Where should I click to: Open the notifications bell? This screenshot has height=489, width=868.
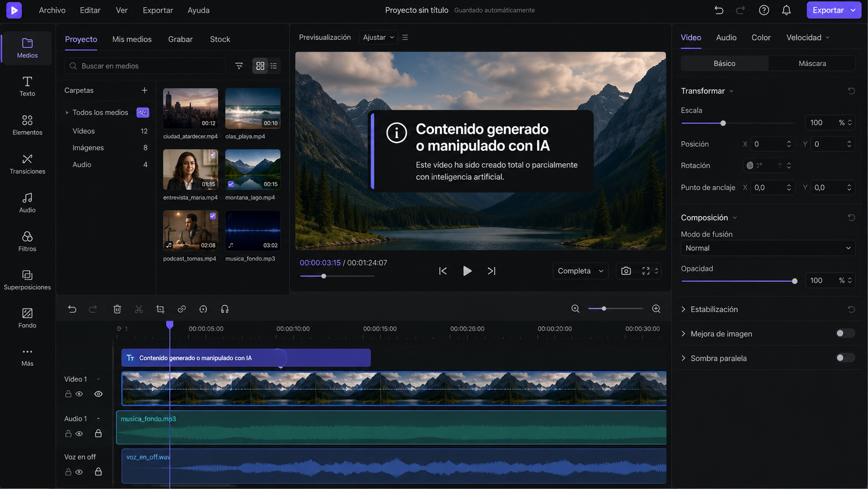(786, 10)
